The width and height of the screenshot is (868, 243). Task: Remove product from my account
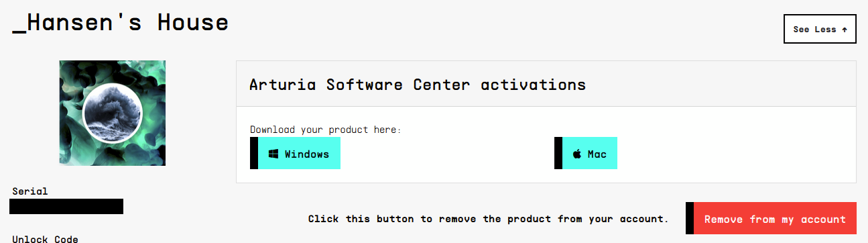[775, 219]
